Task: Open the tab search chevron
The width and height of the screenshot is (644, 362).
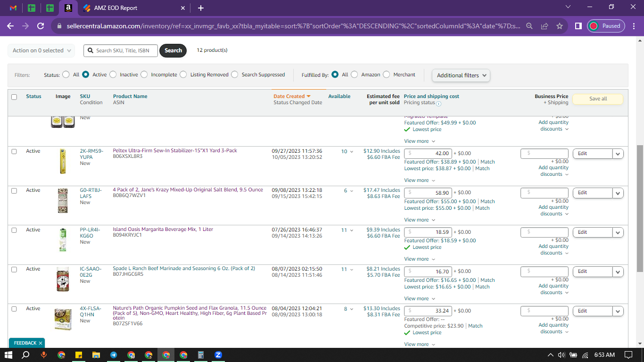Action: tap(568, 7)
